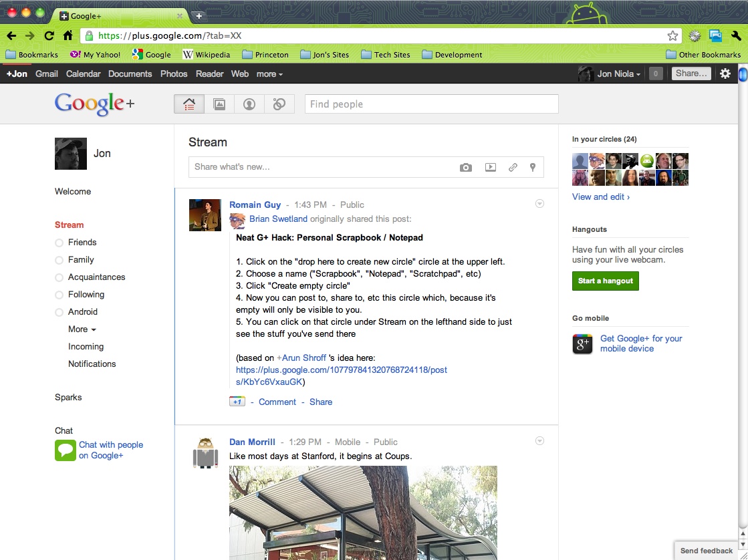The width and height of the screenshot is (748, 560).
Task: Go forward with the browser forward arrow
Action: (x=29, y=36)
